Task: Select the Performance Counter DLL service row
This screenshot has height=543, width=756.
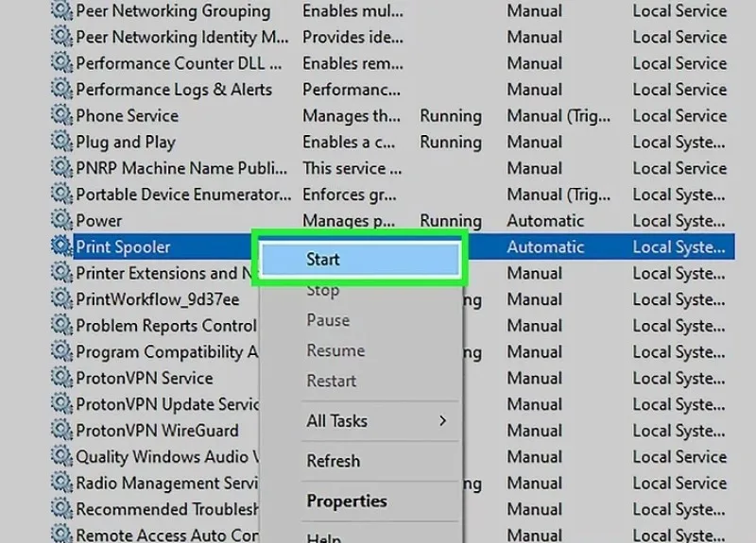Action: coord(391,63)
